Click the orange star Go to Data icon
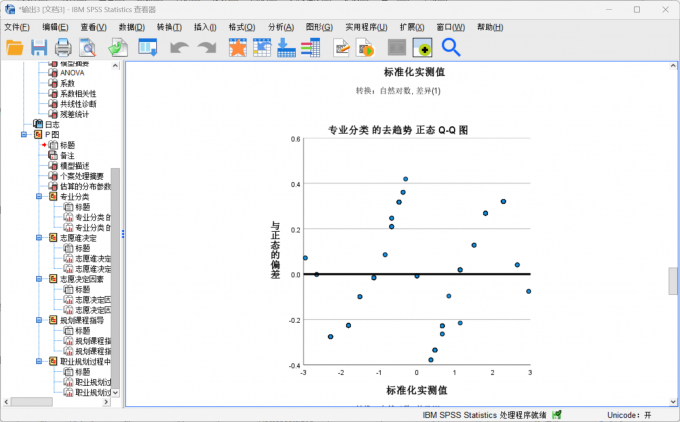This screenshot has height=422, width=680. tap(237, 47)
